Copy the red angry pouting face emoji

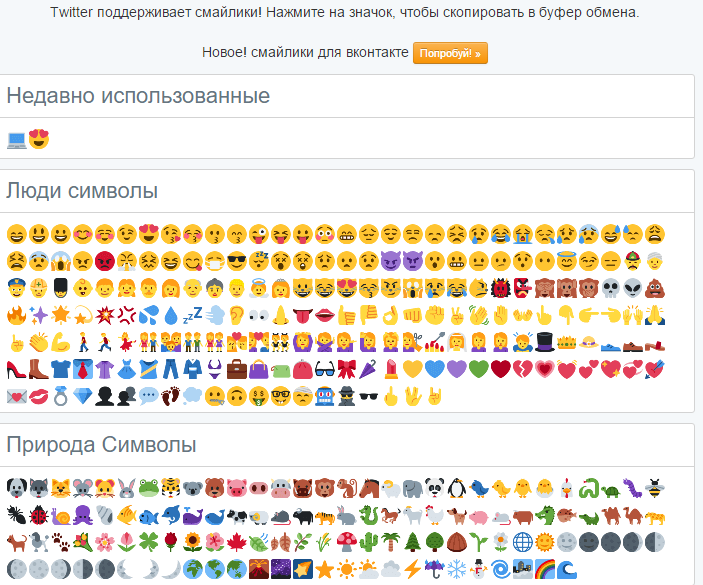[x=104, y=261]
